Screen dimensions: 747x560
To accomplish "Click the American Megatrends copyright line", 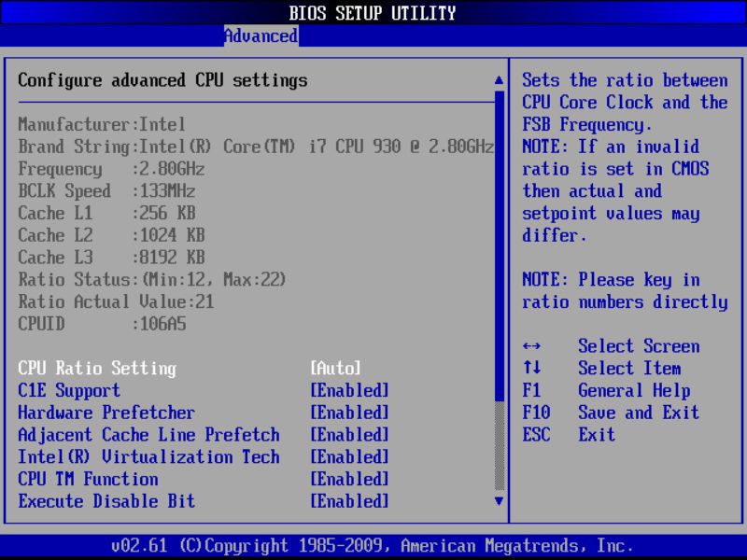I will pos(373,545).
